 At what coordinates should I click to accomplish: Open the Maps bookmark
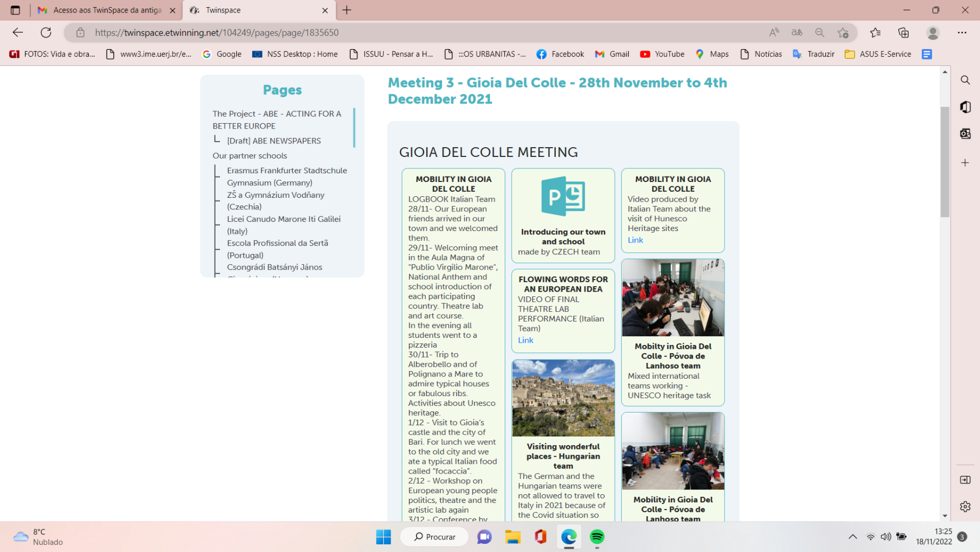[712, 54]
